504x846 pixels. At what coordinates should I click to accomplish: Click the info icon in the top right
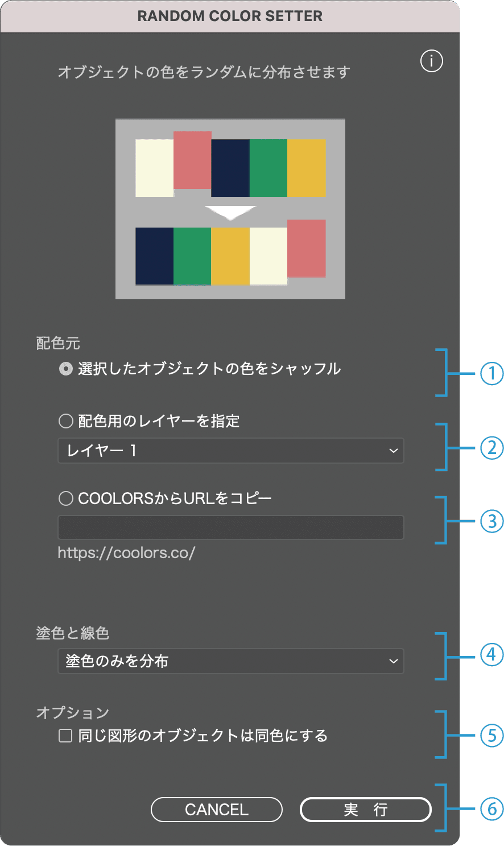(x=431, y=61)
